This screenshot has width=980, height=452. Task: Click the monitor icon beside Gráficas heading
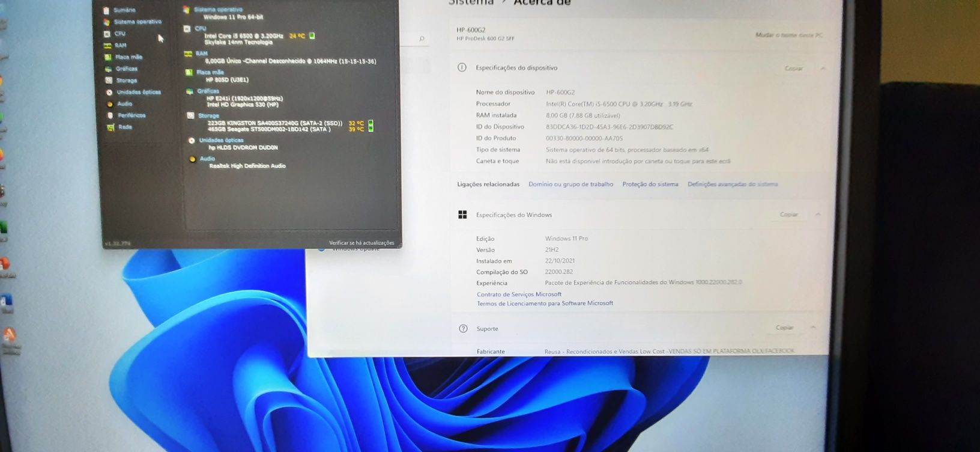(189, 91)
